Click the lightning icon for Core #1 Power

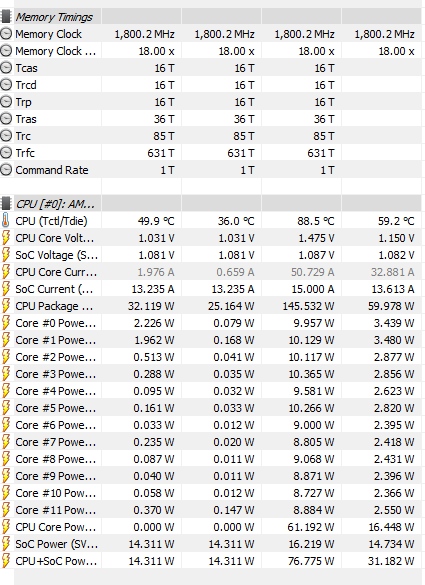pos(6,340)
